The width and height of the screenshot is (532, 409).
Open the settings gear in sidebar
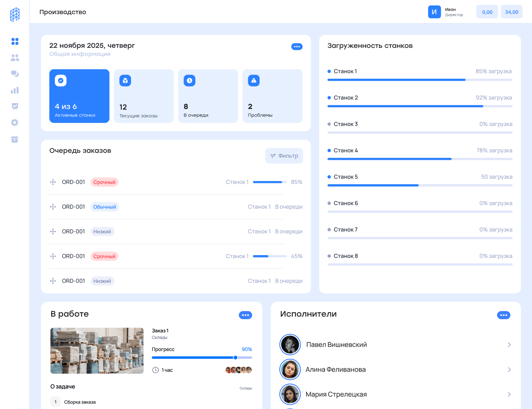(x=15, y=123)
